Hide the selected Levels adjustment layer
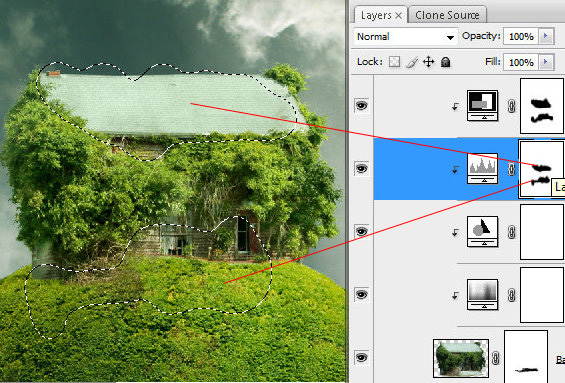Viewport: 565px width, 383px height. click(x=361, y=168)
